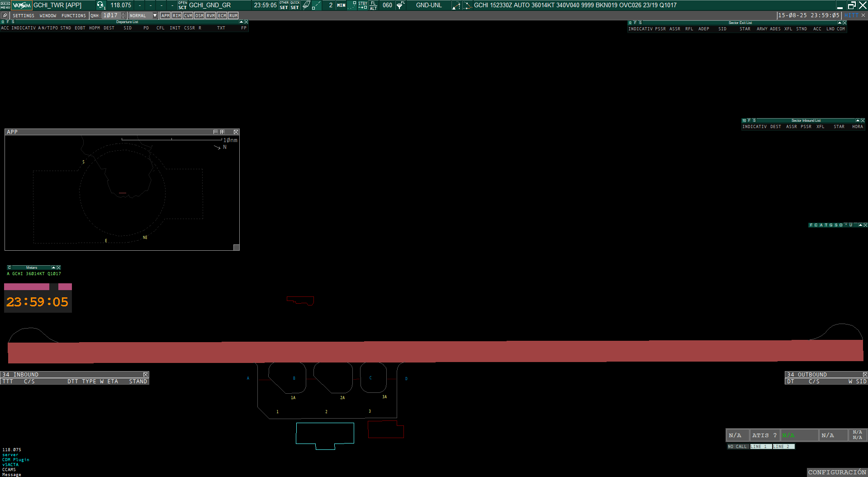Open the FUNCTIONS menu
Viewport: 868px width, 477px height.
point(74,15)
